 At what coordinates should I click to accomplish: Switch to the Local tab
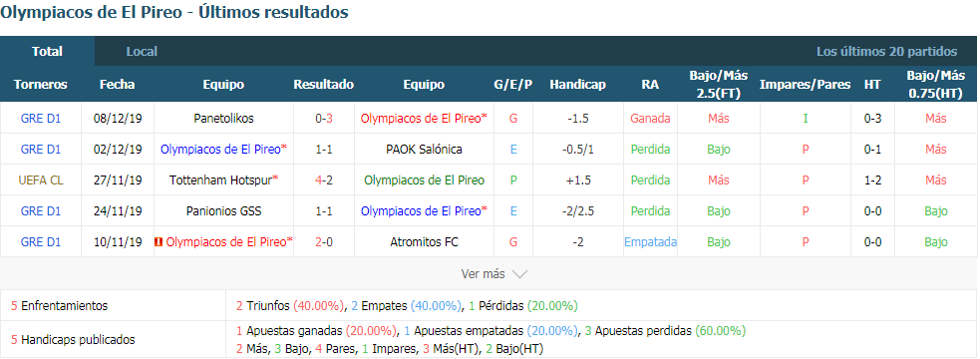[x=142, y=51]
